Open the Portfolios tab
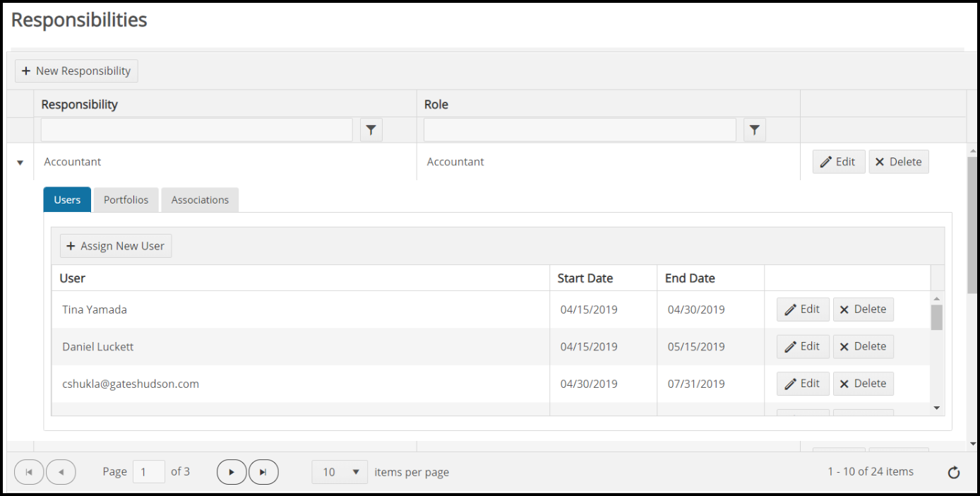Image resolution: width=980 pixels, height=496 pixels. 126,200
